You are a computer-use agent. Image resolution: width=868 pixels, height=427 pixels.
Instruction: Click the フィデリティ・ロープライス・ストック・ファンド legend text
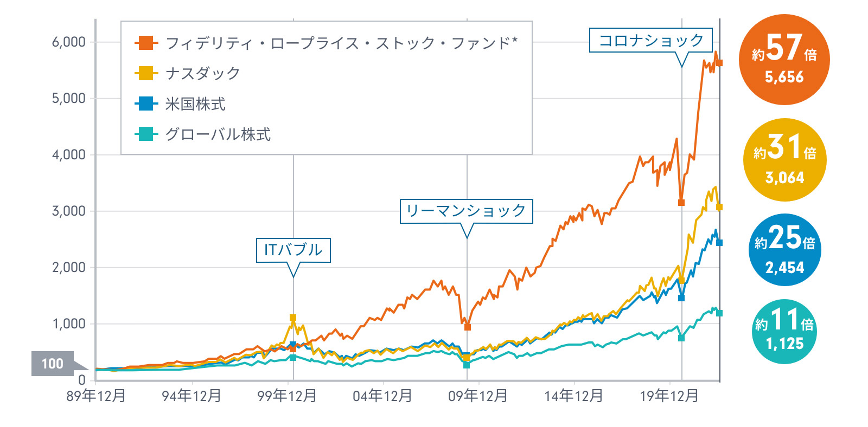pos(341,43)
